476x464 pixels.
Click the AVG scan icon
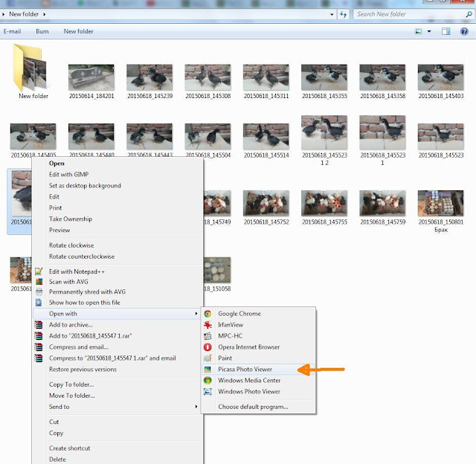39,282
